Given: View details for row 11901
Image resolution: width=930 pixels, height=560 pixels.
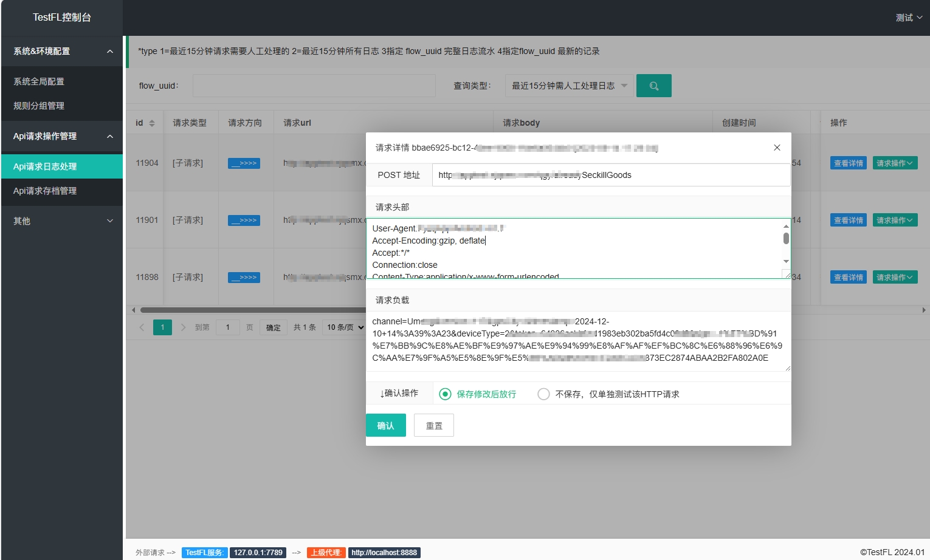Looking at the screenshot, I should (849, 220).
